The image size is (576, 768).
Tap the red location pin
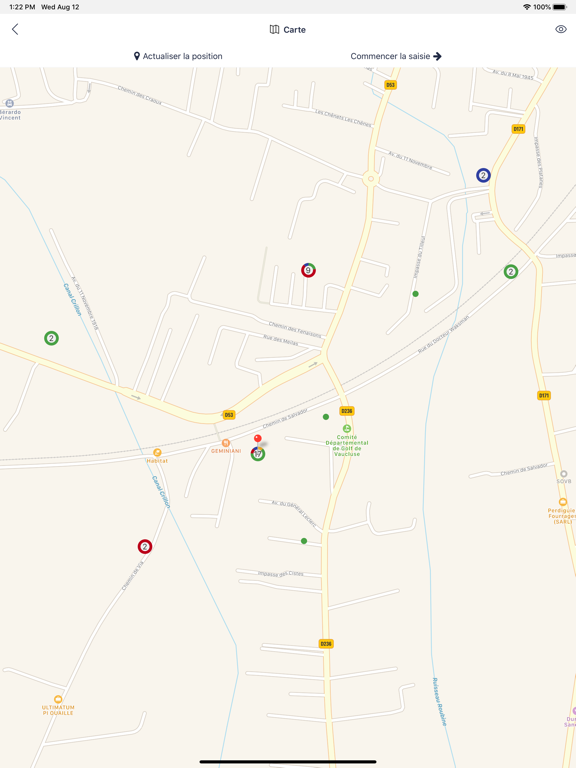(x=258, y=438)
